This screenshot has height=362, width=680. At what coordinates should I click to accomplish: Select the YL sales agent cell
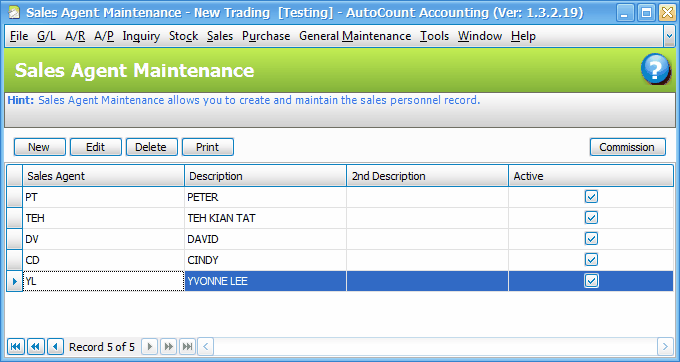[x=103, y=281]
